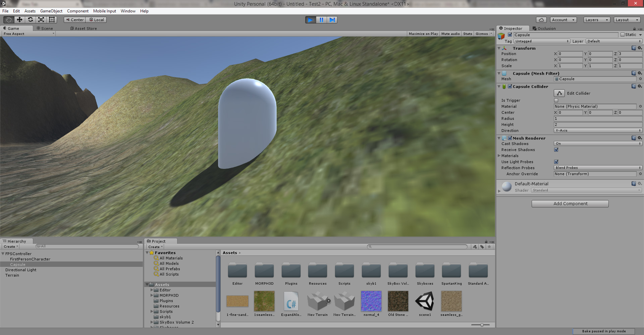Click the Step frame button
This screenshot has height=335, width=644.
click(332, 20)
